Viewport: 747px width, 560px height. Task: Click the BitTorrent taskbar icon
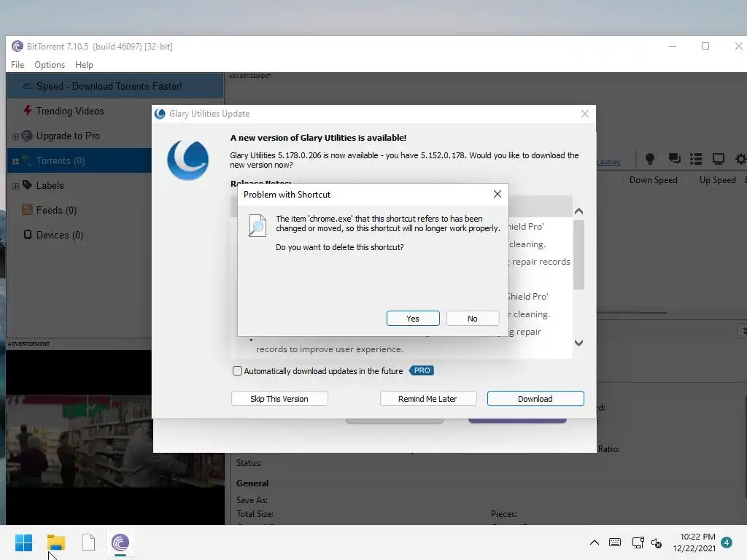[x=120, y=542]
